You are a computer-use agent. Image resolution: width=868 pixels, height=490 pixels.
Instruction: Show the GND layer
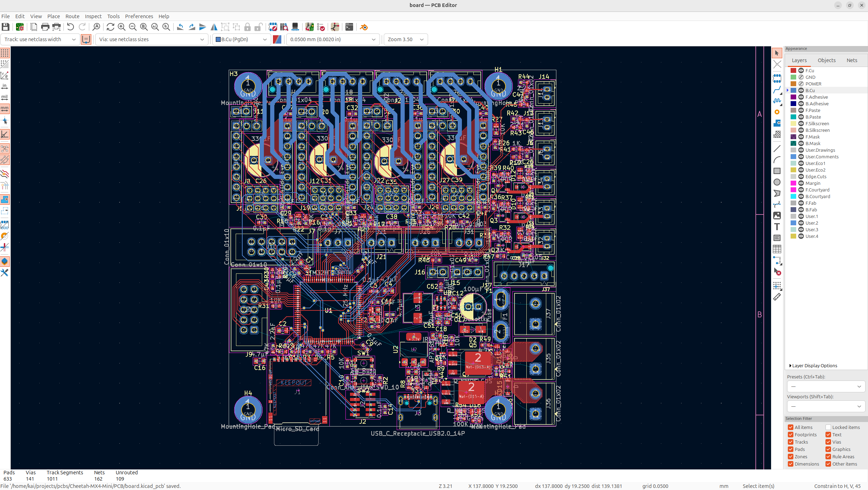pyautogui.click(x=801, y=77)
